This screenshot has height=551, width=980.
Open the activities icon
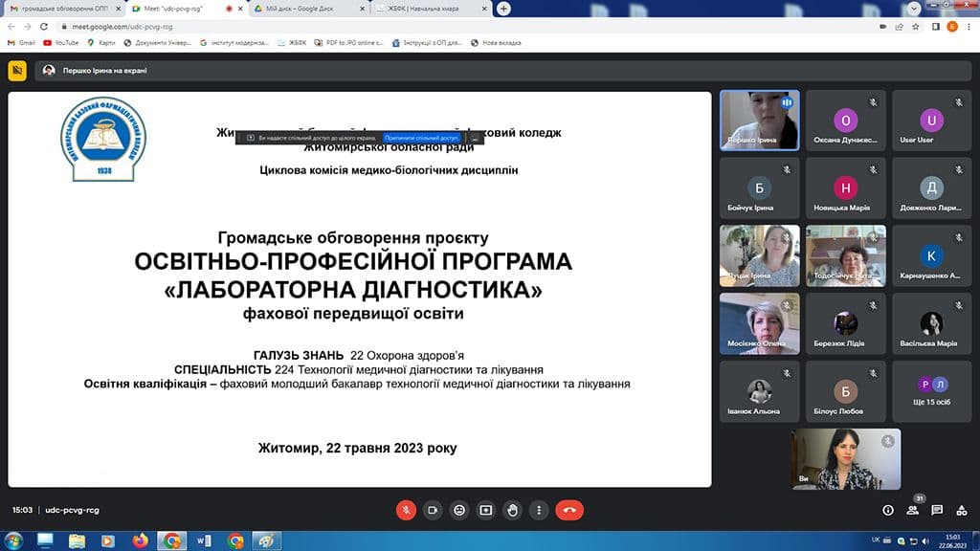tap(962, 511)
